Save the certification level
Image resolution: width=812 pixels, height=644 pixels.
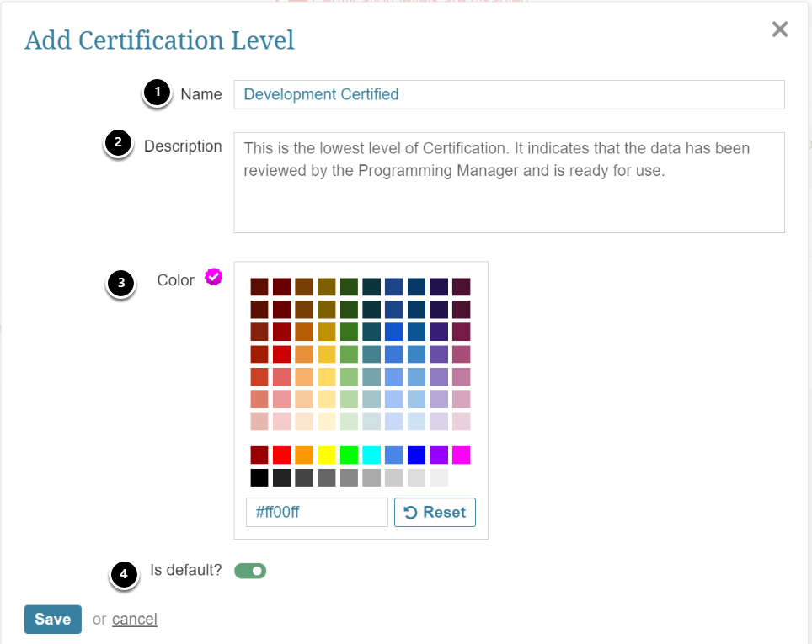click(x=52, y=619)
